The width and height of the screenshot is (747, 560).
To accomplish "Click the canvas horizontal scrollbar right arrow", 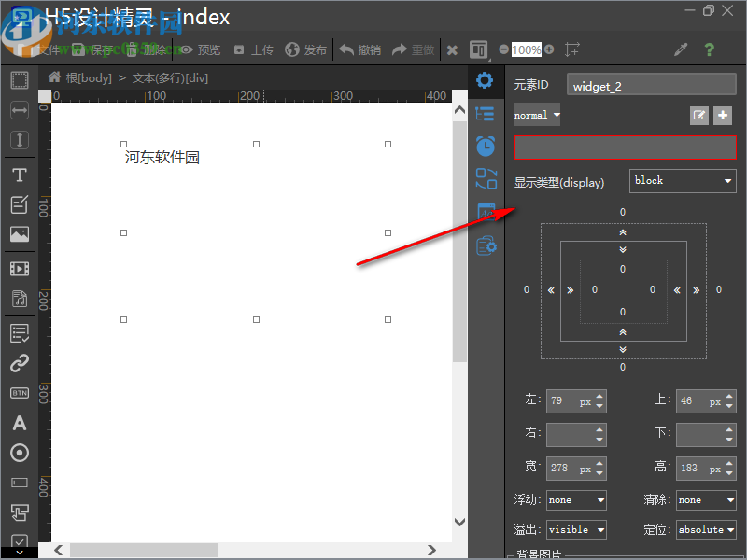I will [x=431, y=551].
